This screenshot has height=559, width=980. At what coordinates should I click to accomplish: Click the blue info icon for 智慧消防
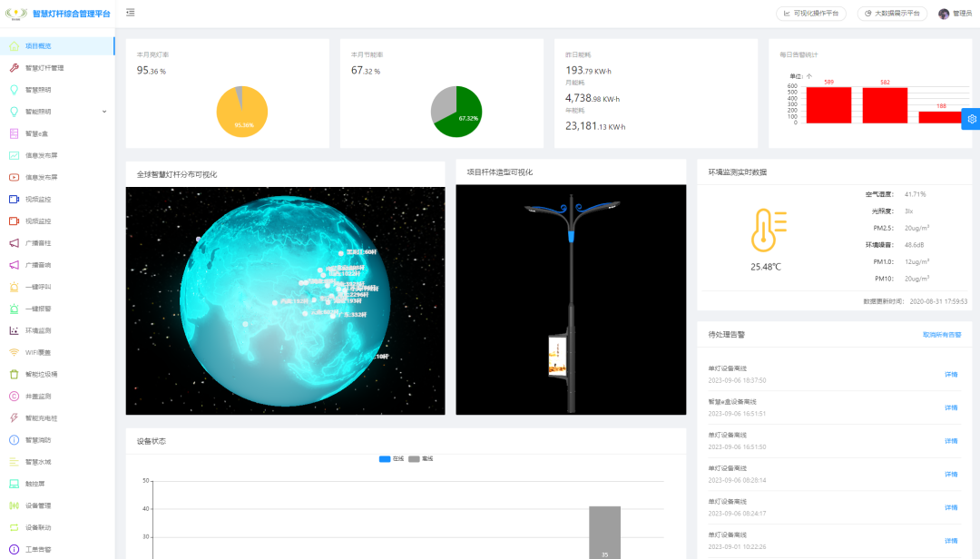[14, 439]
